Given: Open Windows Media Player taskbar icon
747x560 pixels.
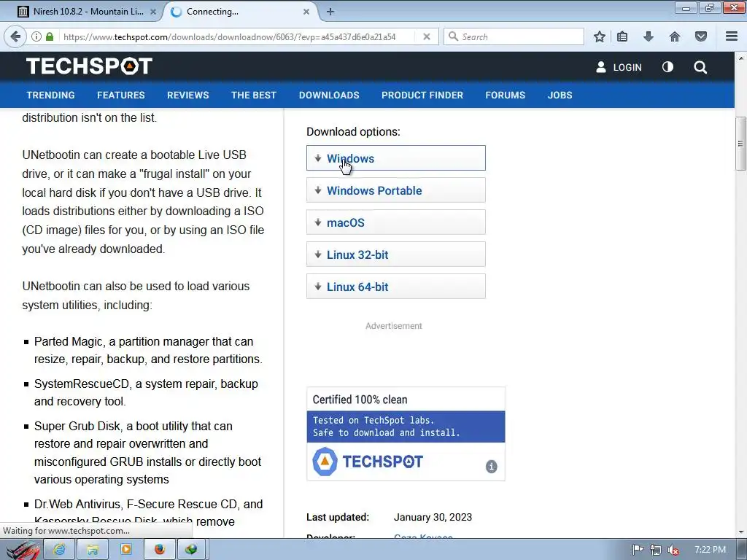Looking at the screenshot, I should (x=125, y=550).
